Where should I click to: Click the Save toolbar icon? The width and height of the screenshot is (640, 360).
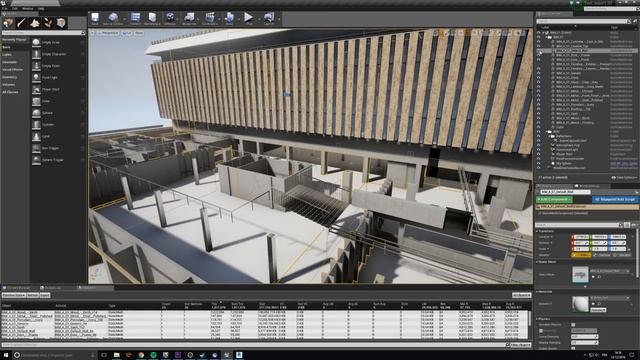click(x=95, y=18)
